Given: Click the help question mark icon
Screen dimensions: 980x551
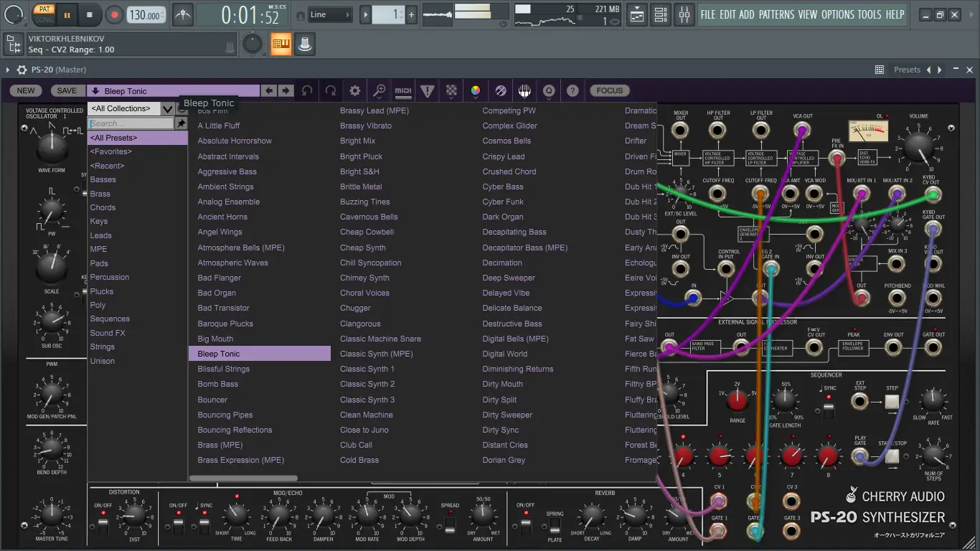Looking at the screenshot, I should [573, 91].
